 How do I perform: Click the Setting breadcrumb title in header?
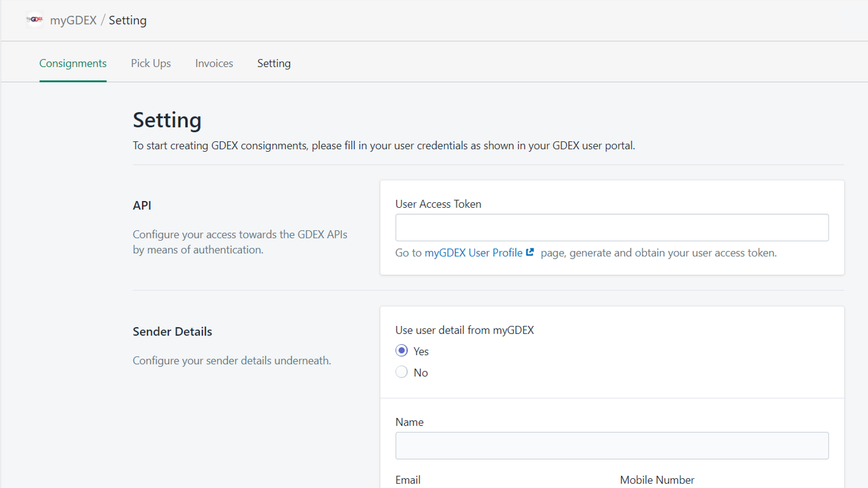click(x=127, y=20)
